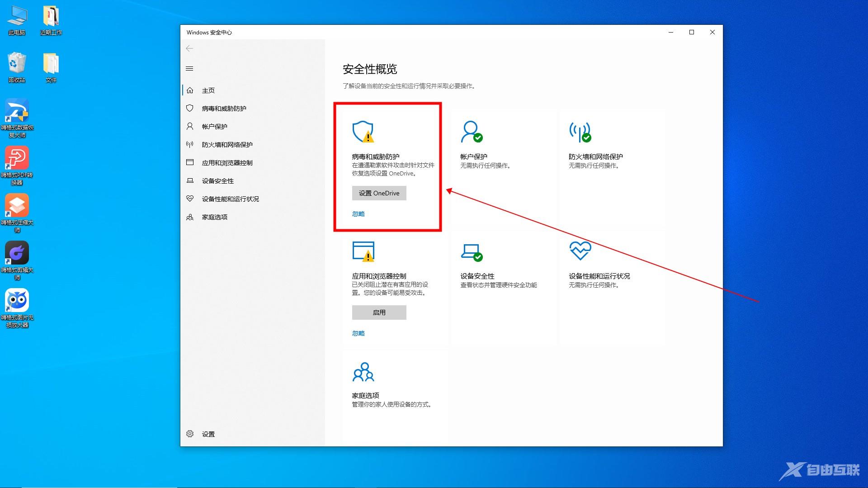Click the 设置 OneDrive button
868x488 pixels.
coord(379,193)
